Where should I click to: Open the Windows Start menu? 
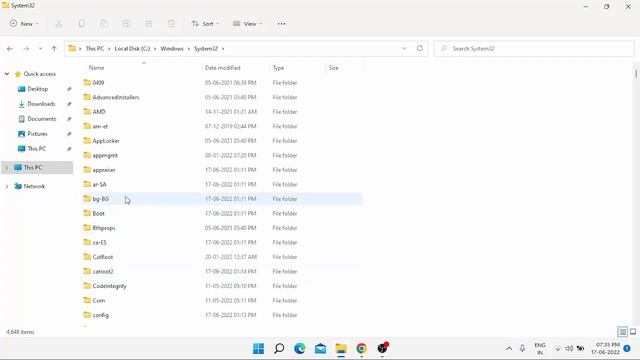click(258, 349)
